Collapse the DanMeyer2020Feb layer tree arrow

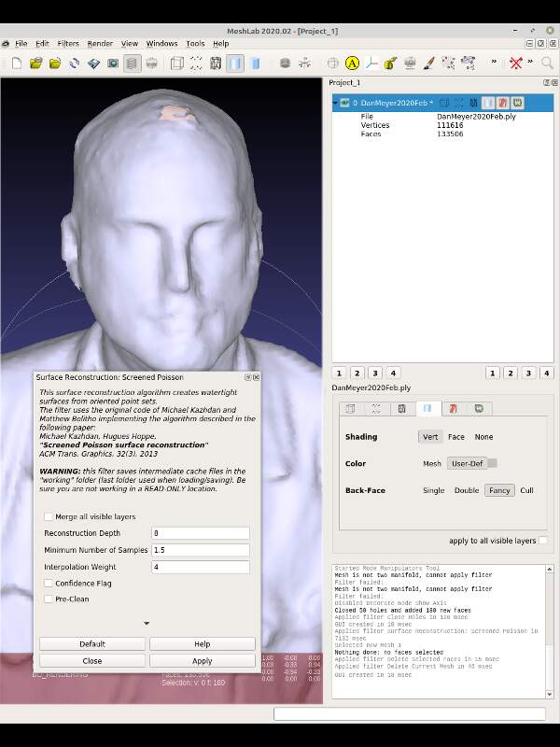[x=335, y=103]
